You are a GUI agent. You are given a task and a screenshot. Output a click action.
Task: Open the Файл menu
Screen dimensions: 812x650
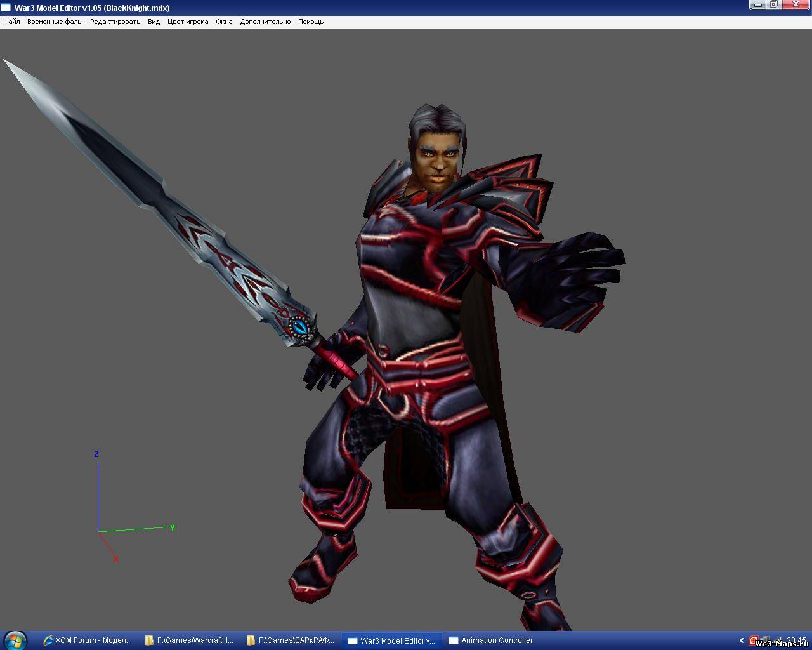point(11,22)
